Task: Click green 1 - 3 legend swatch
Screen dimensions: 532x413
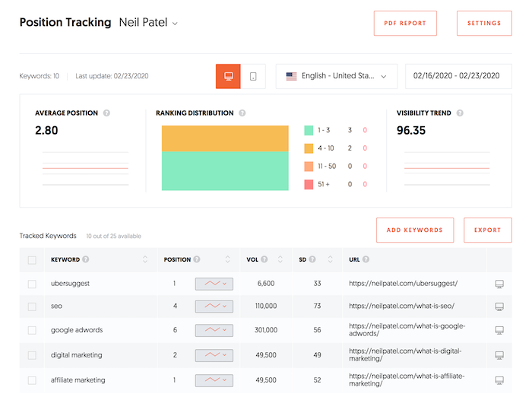Action: click(x=309, y=130)
